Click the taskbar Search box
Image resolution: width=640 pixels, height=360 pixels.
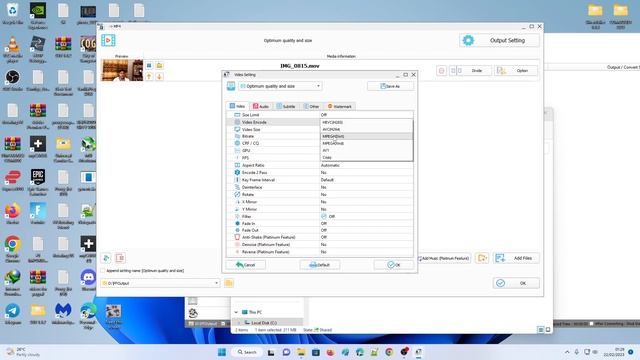247,352
